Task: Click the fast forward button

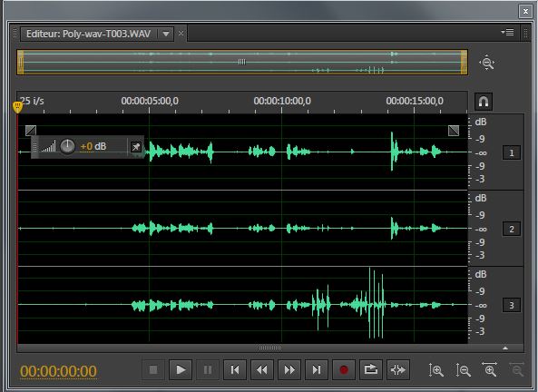Action: 289,369
